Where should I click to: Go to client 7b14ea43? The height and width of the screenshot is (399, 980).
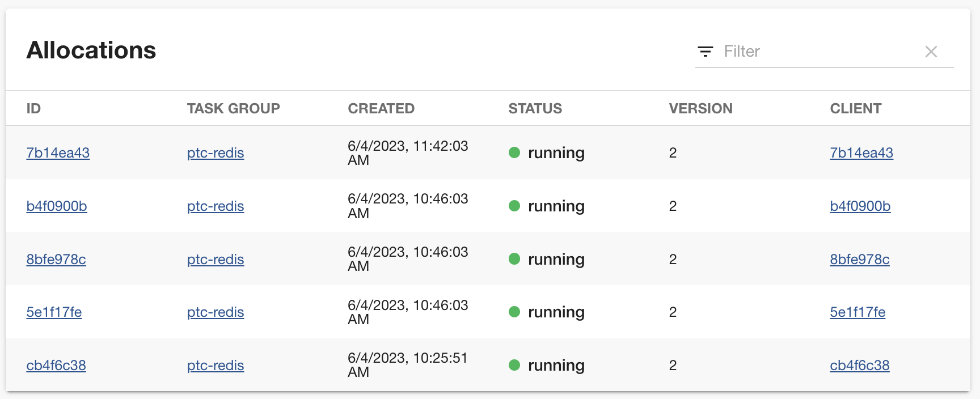(861, 153)
